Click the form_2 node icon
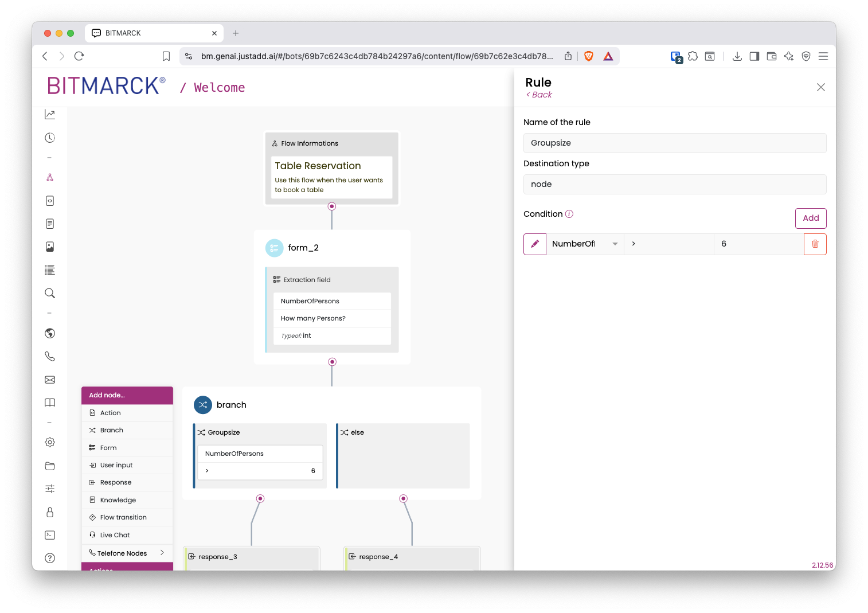This screenshot has width=868, height=613. pos(274,248)
